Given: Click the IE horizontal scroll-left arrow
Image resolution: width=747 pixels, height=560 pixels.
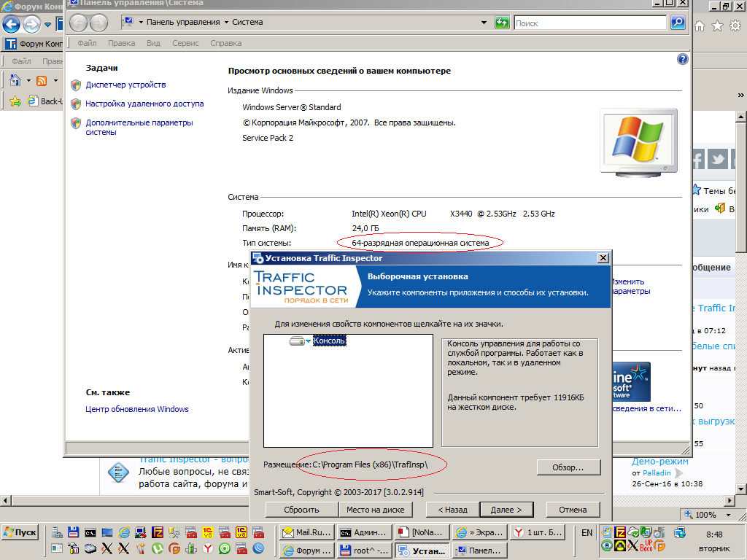Looking at the screenshot, I should (5, 500).
